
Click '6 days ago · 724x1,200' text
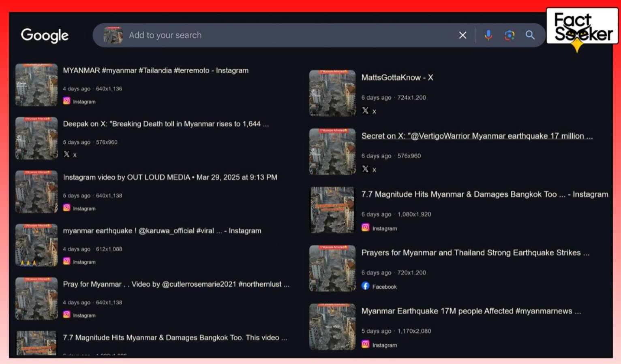point(394,98)
